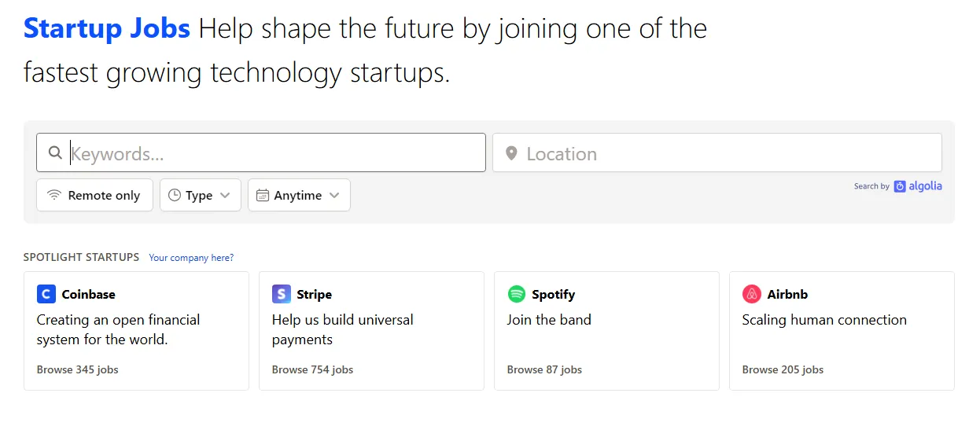
Task: Click the Algolia logo
Action: coord(918,186)
